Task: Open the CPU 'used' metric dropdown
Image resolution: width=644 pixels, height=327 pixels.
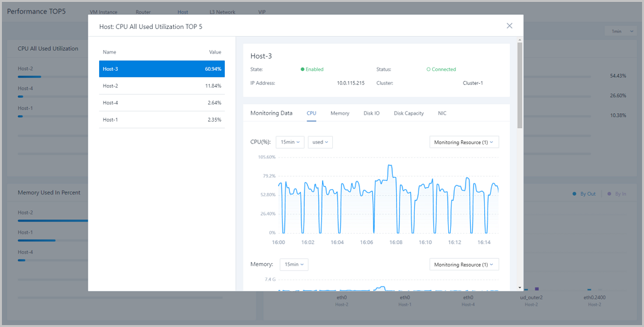Action: tap(320, 142)
